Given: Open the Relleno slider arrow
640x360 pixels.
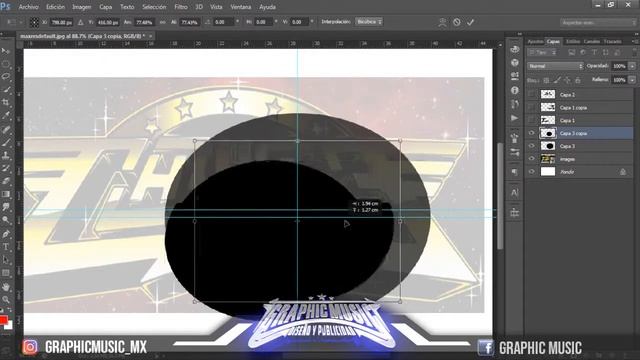Looking at the screenshot, I should click(632, 80).
